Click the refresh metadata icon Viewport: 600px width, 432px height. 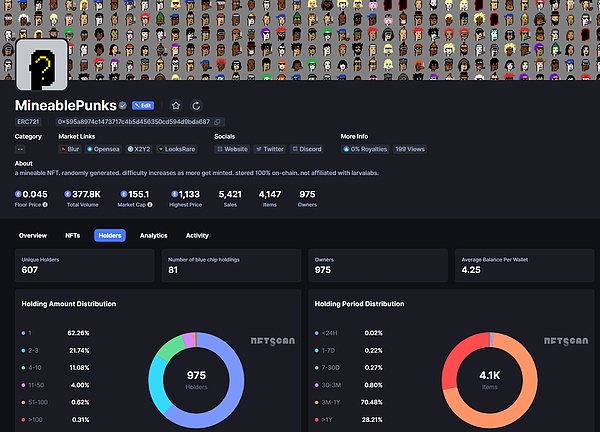[197, 105]
